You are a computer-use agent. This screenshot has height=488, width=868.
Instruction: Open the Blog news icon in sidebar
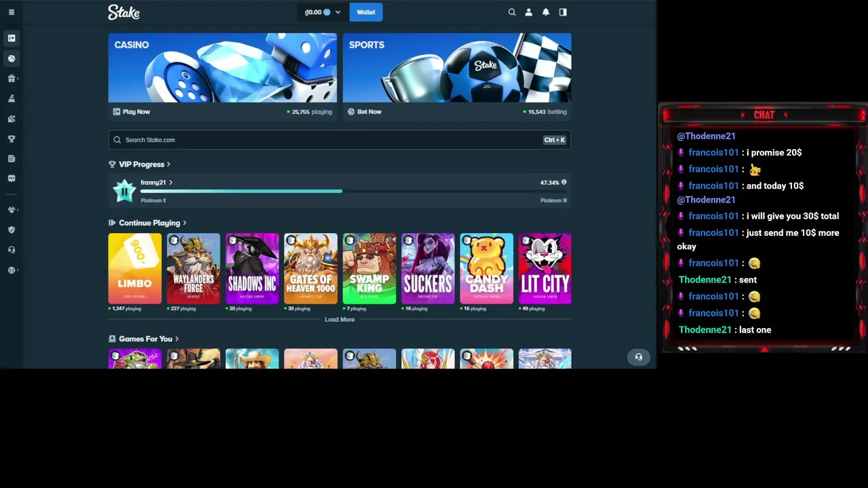pos(12,159)
